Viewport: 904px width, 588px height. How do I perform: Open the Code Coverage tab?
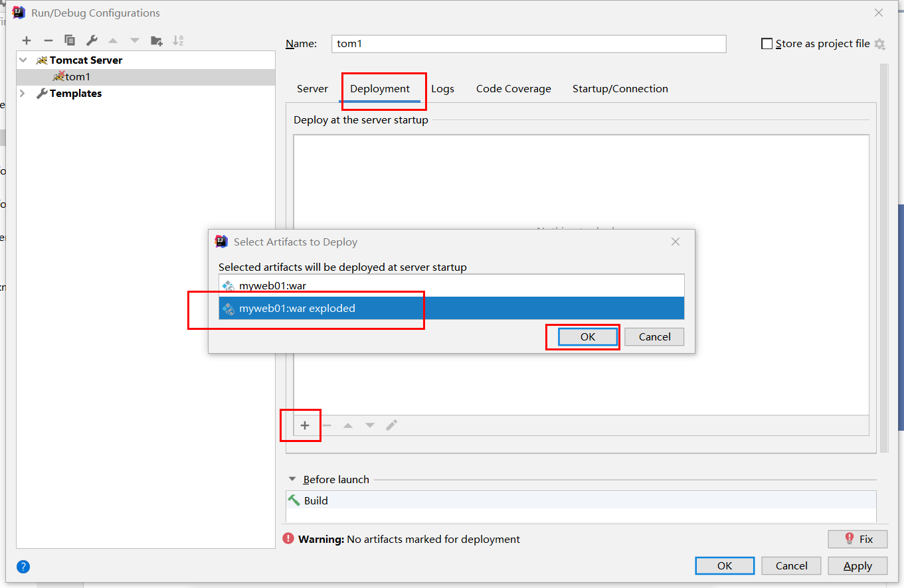click(513, 89)
